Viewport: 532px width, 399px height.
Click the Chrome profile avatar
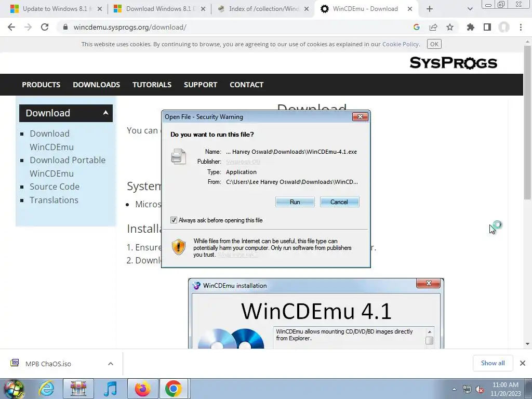click(x=504, y=27)
